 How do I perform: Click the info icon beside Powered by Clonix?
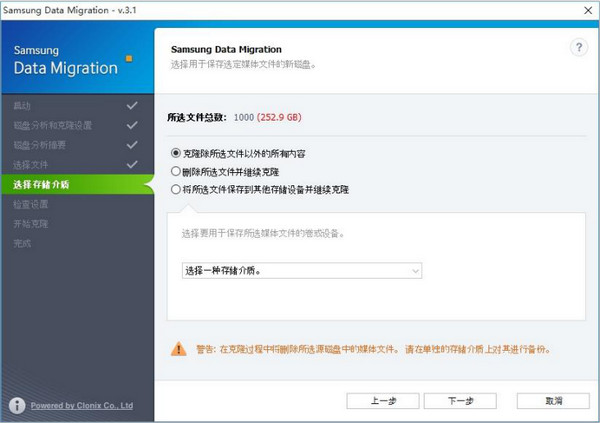[17, 405]
